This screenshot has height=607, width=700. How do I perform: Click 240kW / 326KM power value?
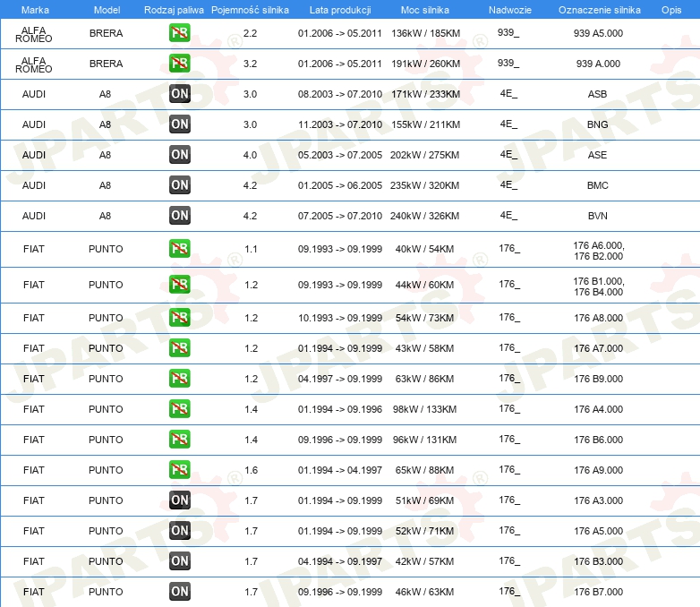coord(424,215)
